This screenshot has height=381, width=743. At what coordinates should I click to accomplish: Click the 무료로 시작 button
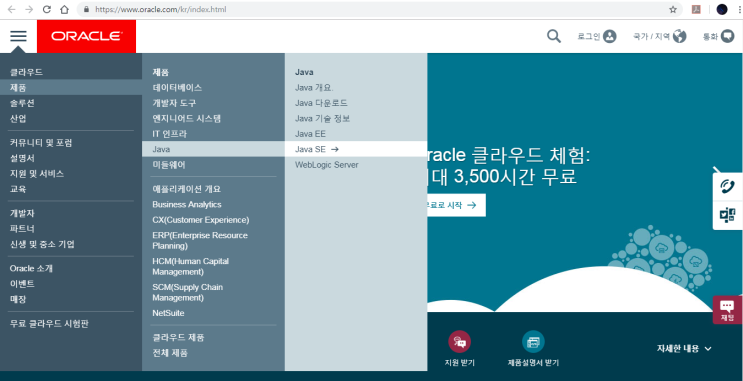(x=456, y=205)
